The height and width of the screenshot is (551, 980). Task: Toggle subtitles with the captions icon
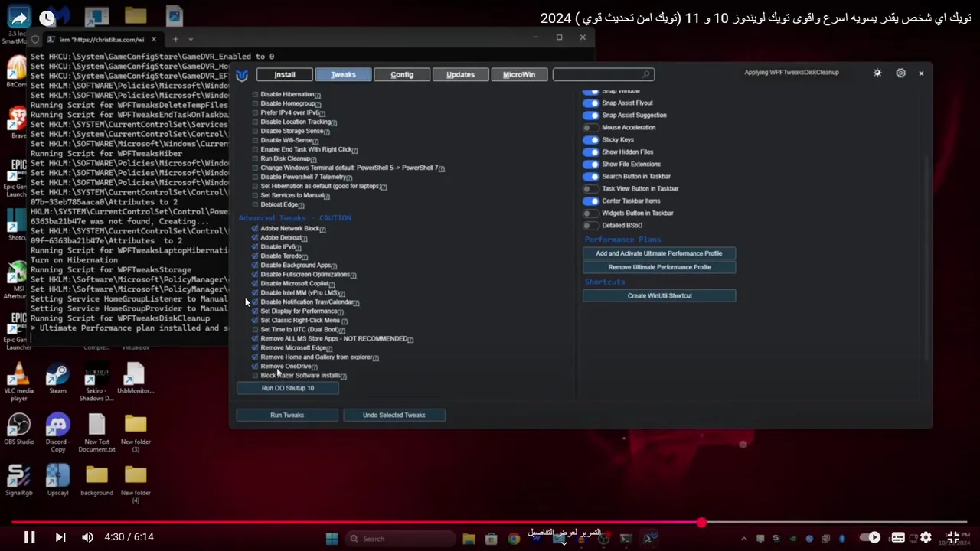tap(898, 537)
